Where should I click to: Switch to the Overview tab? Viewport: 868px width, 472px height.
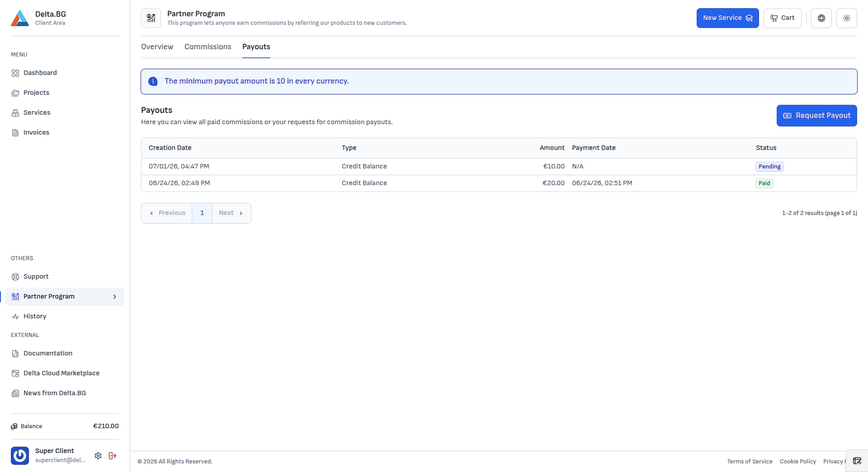point(157,47)
